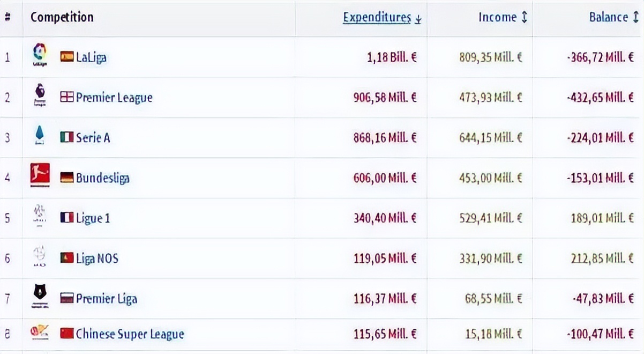
Task: Click the LaLiga league logo icon
Action: (40, 55)
